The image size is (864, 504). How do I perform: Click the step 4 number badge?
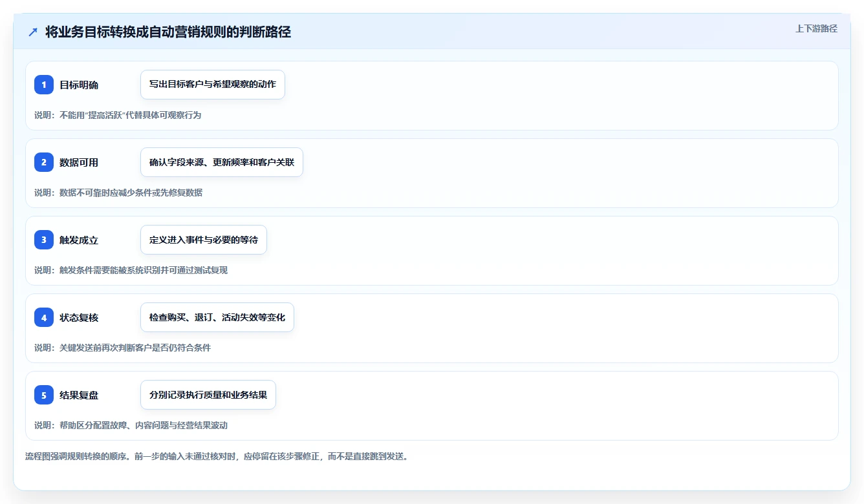[x=44, y=317]
